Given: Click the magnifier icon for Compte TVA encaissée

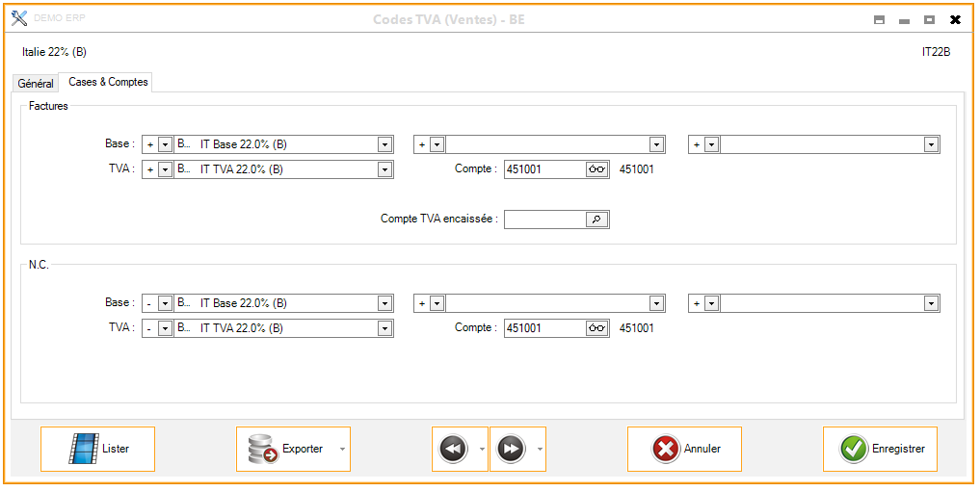Looking at the screenshot, I should [x=597, y=220].
